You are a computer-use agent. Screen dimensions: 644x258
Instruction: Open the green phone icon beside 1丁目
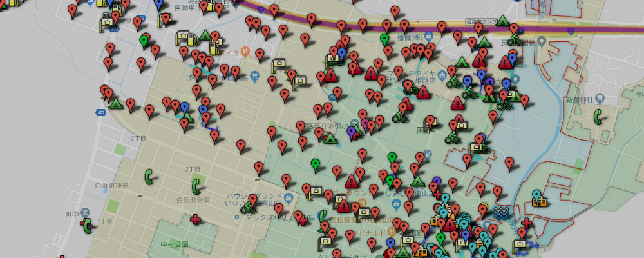[x=86, y=225]
